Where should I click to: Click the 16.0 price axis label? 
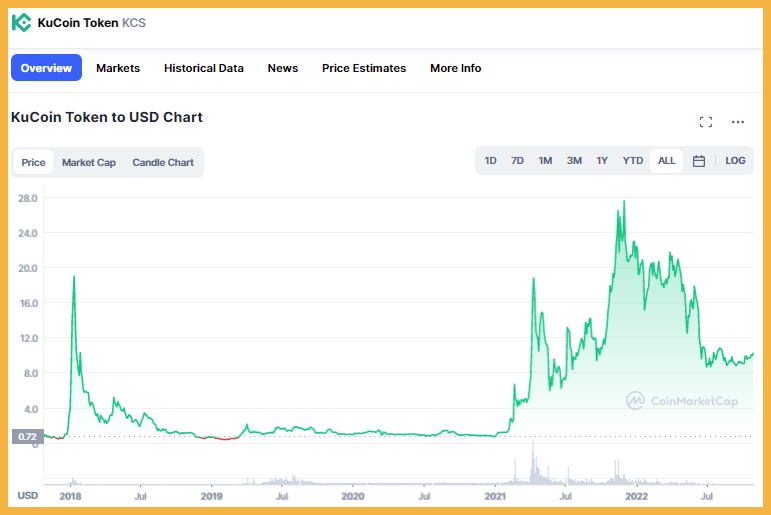pyautogui.click(x=29, y=303)
